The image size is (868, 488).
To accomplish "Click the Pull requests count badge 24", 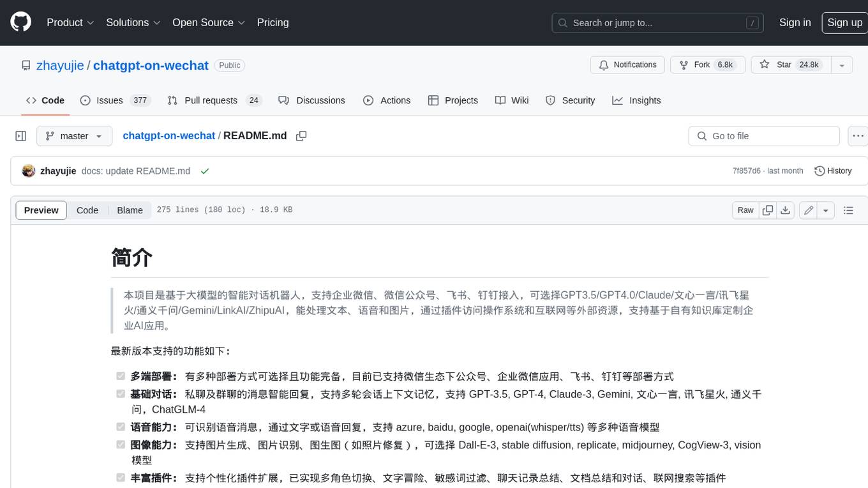I will click(254, 100).
